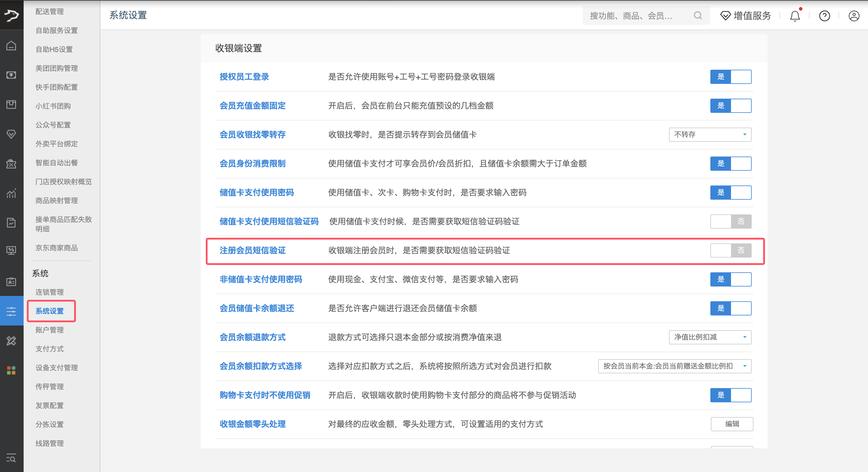Open the notification bell

(795, 16)
